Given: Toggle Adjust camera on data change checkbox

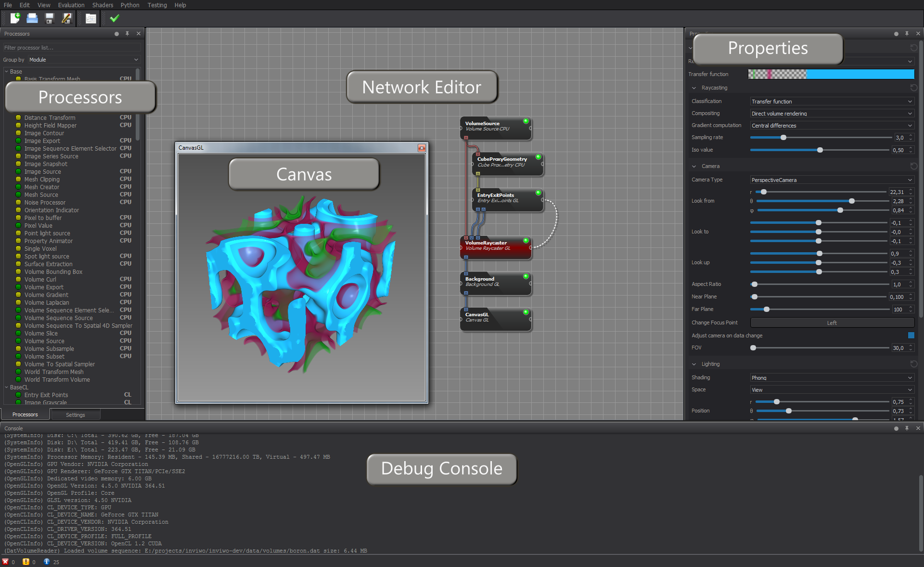Looking at the screenshot, I should (x=911, y=335).
